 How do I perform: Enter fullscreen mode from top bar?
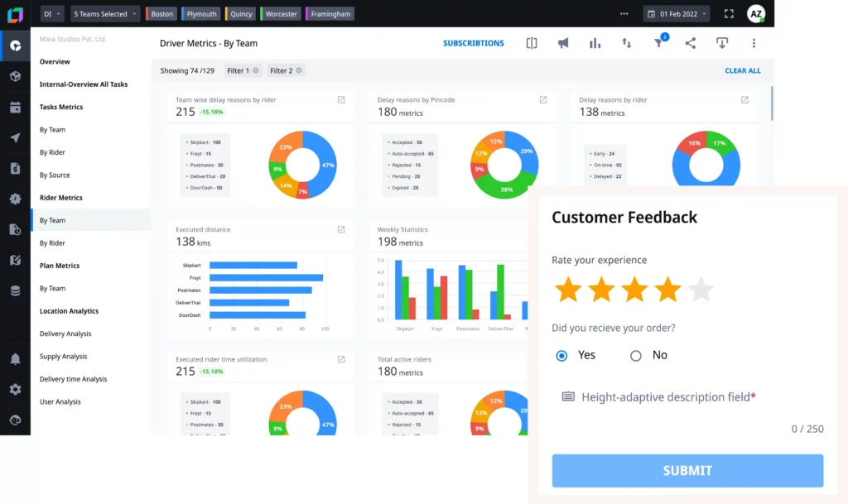coord(729,14)
